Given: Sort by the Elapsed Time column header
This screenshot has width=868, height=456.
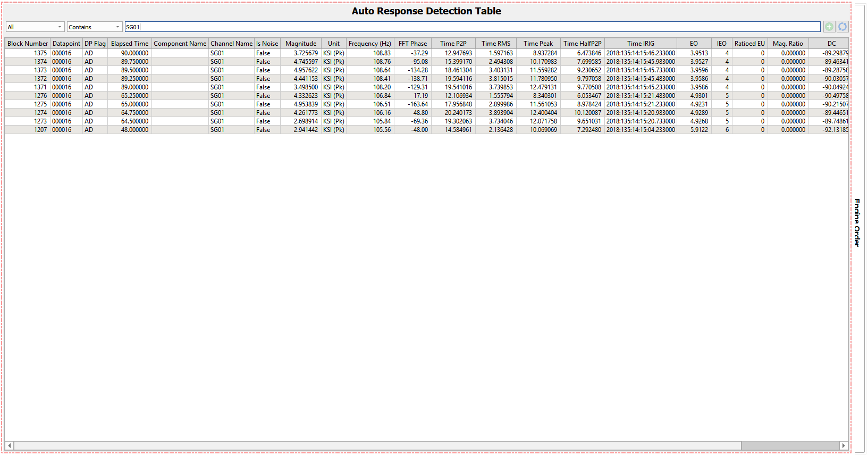Looking at the screenshot, I should pyautogui.click(x=130, y=44).
